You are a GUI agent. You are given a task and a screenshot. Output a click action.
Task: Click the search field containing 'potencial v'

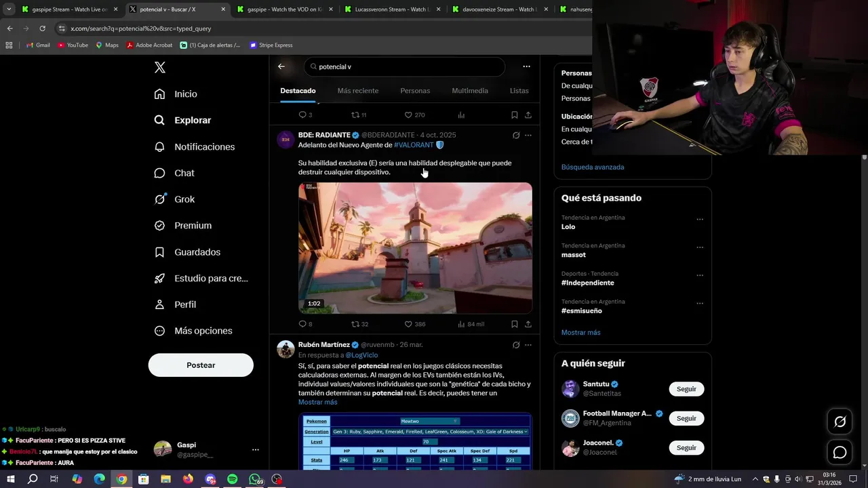(404, 66)
